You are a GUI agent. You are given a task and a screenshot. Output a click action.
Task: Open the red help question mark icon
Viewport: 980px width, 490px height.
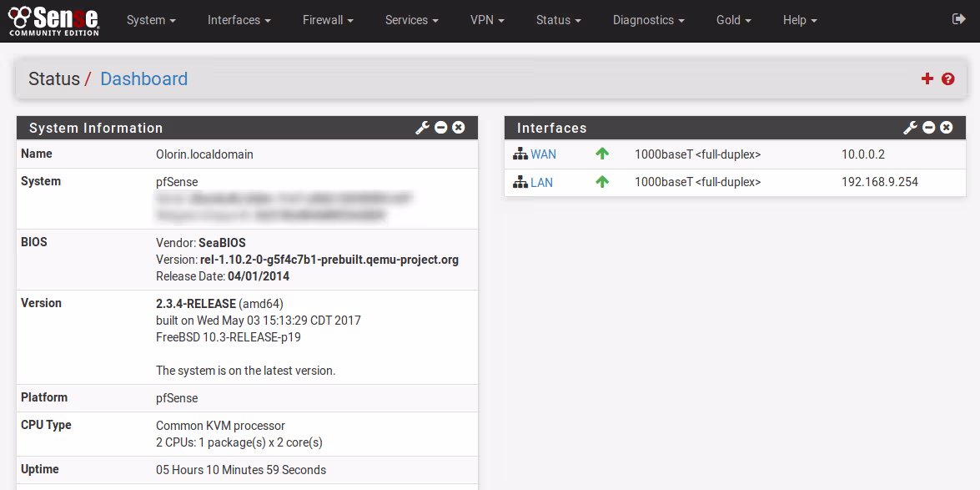click(947, 78)
